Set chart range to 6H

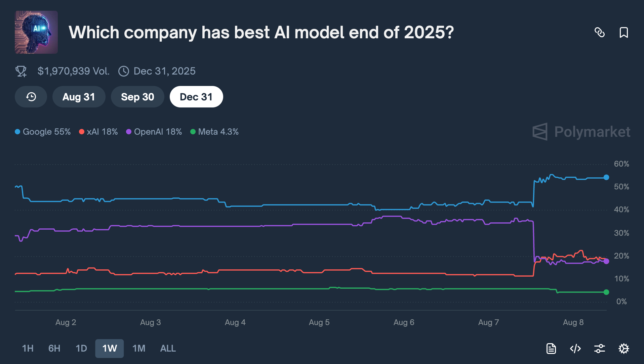(54, 349)
